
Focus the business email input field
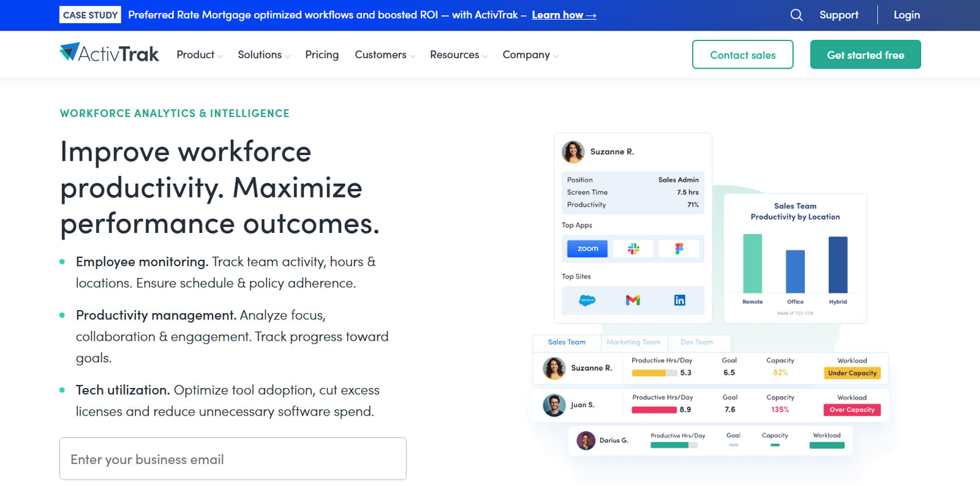(233, 458)
